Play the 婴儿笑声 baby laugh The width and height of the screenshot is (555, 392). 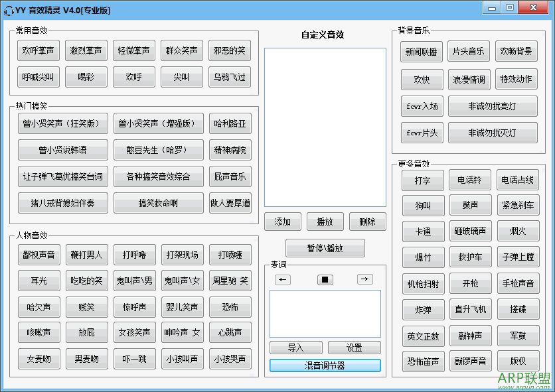coord(182,306)
